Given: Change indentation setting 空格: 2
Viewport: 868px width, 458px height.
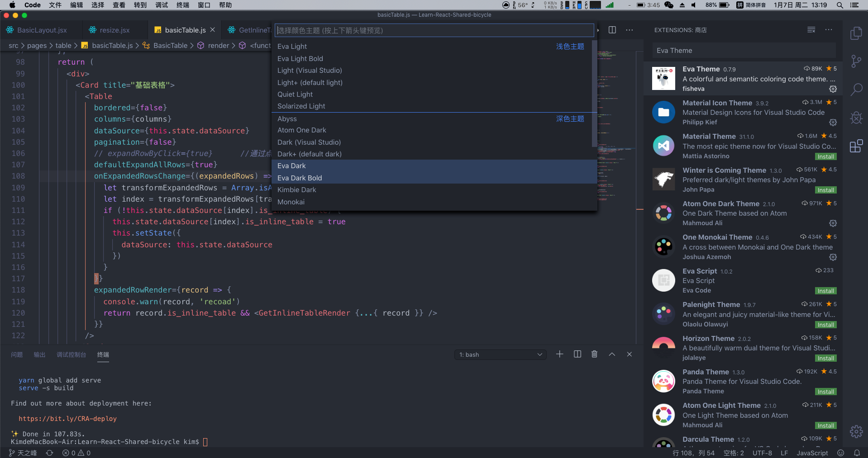Looking at the screenshot, I should coord(734,453).
